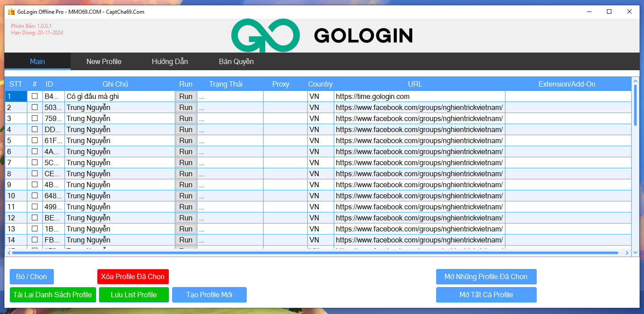The width and height of the screenshot is (644, 314).
Task: Tick the checkbox in row 1
Action: 34,96
